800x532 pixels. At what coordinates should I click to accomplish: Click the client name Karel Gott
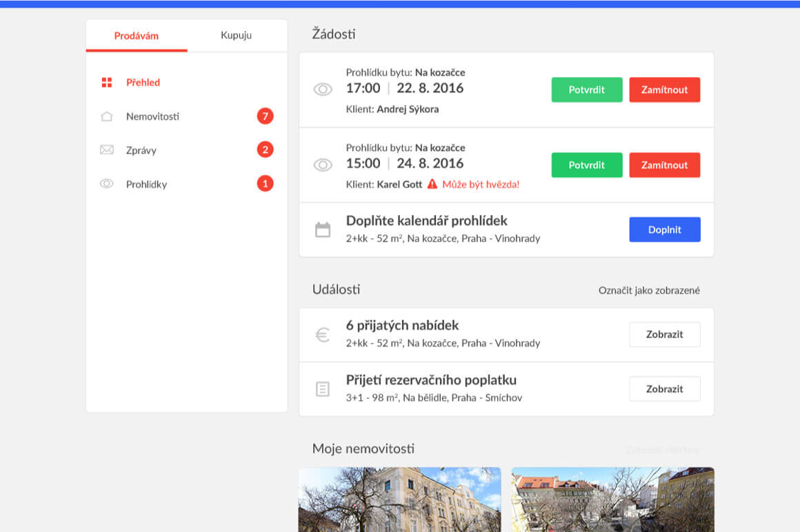pos(399,185)
